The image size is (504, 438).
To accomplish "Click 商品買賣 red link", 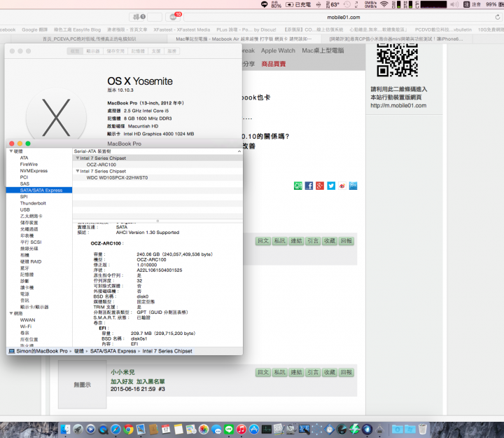I will [274, 64].
